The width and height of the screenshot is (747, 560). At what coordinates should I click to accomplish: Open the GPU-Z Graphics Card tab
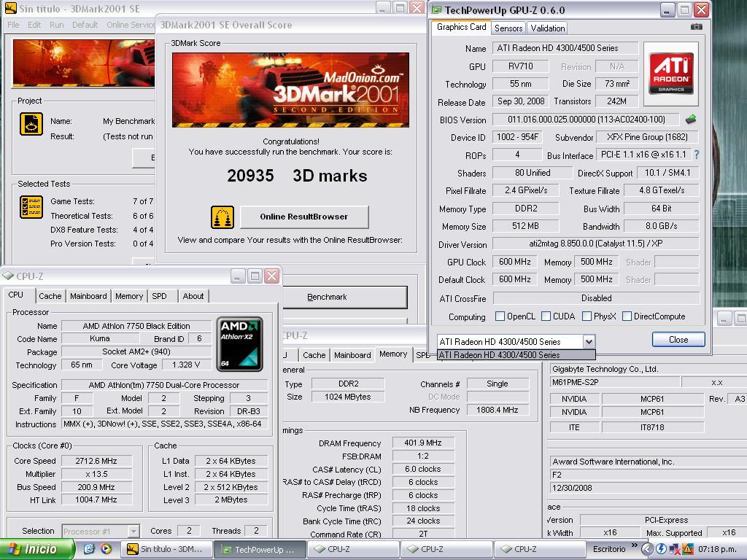461,27
